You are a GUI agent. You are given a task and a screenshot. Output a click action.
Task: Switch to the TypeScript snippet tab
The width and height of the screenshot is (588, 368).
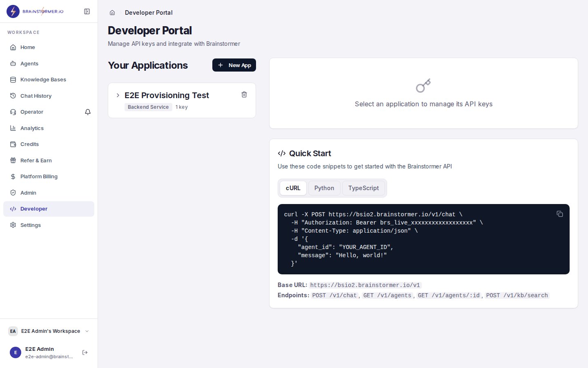click(363, 188)
